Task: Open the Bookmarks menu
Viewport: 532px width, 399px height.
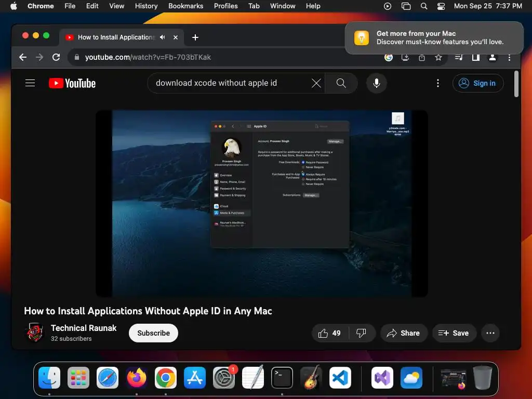Action: [186, 6]
